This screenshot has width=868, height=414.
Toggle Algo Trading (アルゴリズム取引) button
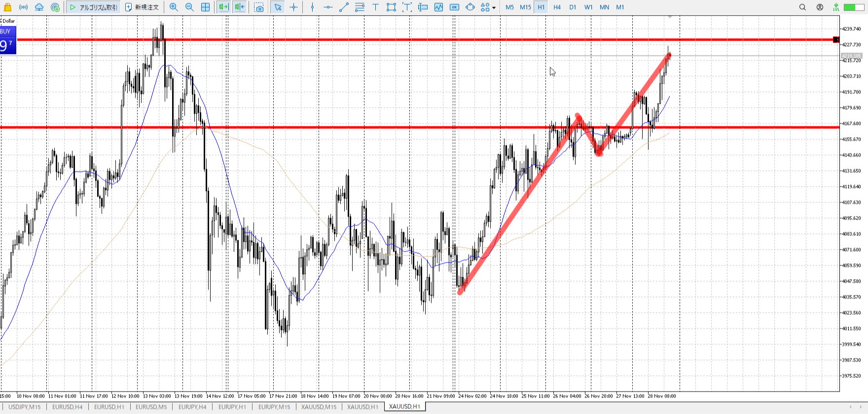93,7
